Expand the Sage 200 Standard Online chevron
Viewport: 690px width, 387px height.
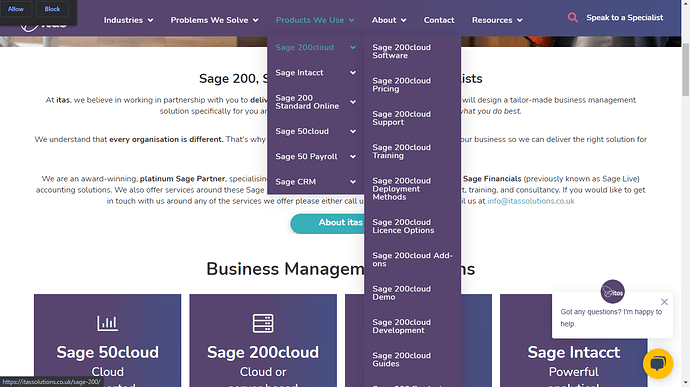(x=353, y=102)
